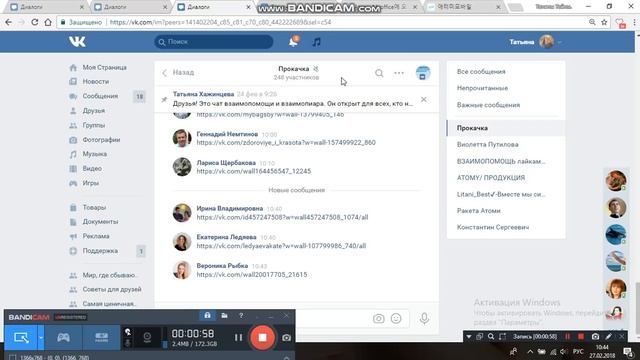Click the Прокачка chat avatar in the chat header

click(x=423, y=73)
